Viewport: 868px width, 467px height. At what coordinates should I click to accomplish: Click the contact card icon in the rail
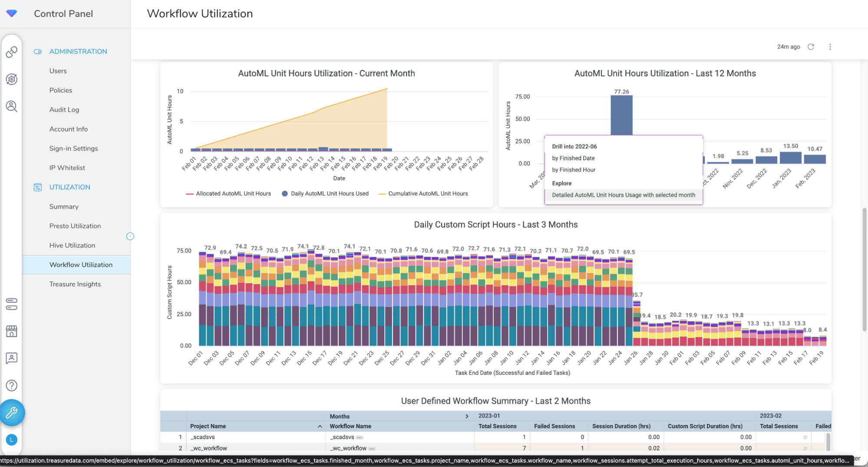(12, 358)
